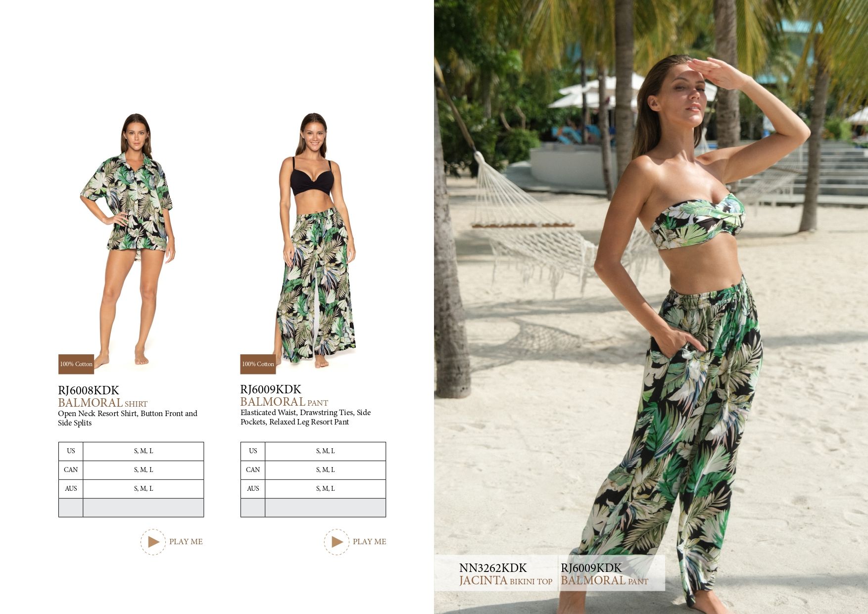Open the RJ6009KDK label on beach photo
The image size is (868, 614).
point(604,574)
